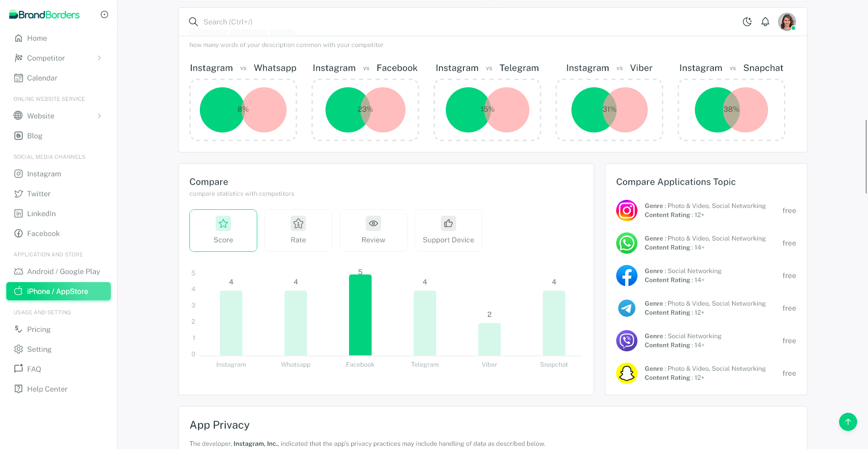This screenshot has height=449, width=868.
Task: Open the notifications bell
Action: pos(765,22)
